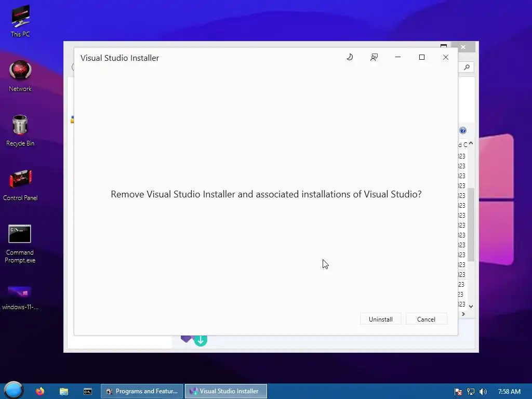Click the scroll down arrow in Programs list
This screenshot has height=399, width=532.
pyautogui.click(x=471, y=307)
